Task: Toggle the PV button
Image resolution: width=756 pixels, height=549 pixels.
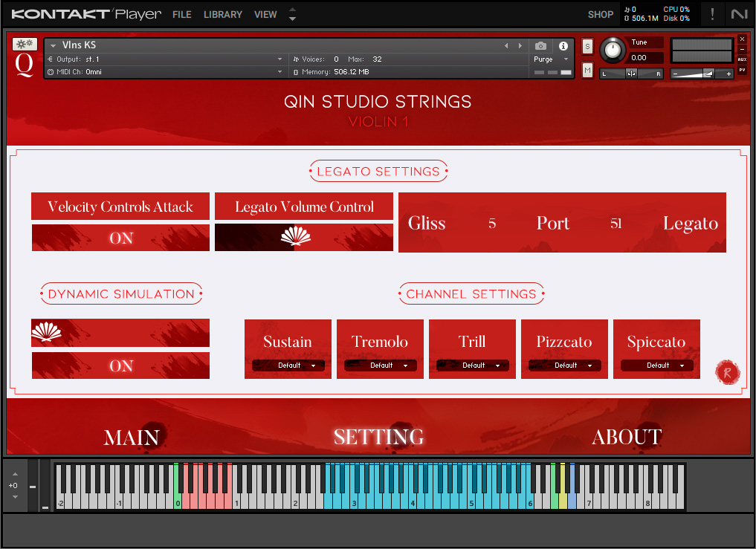Action: (x=743, y=70)
